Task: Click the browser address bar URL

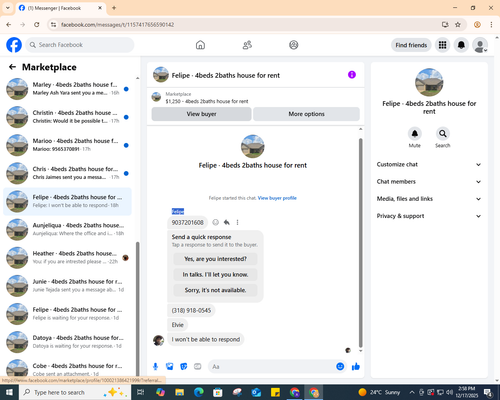Action: [117, 25]
